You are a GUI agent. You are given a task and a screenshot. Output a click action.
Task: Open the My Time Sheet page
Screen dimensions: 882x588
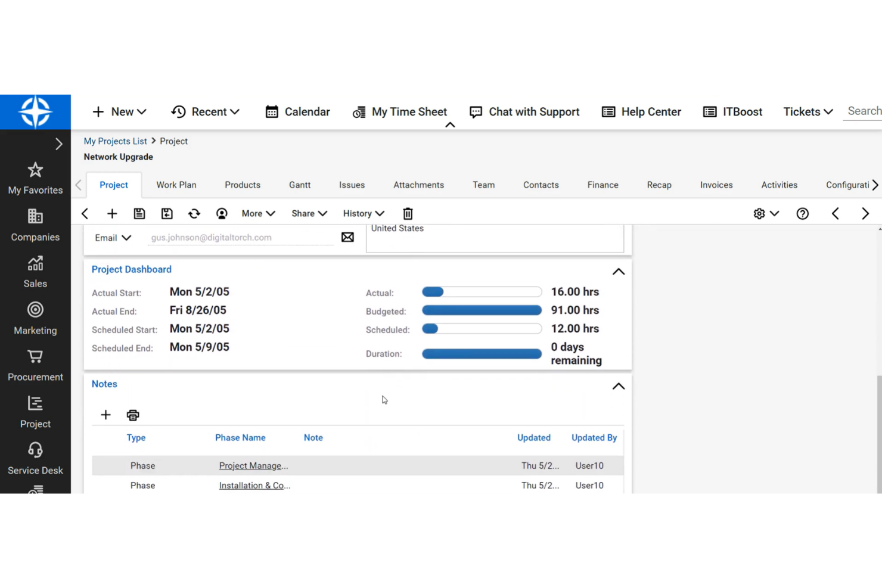400,112
